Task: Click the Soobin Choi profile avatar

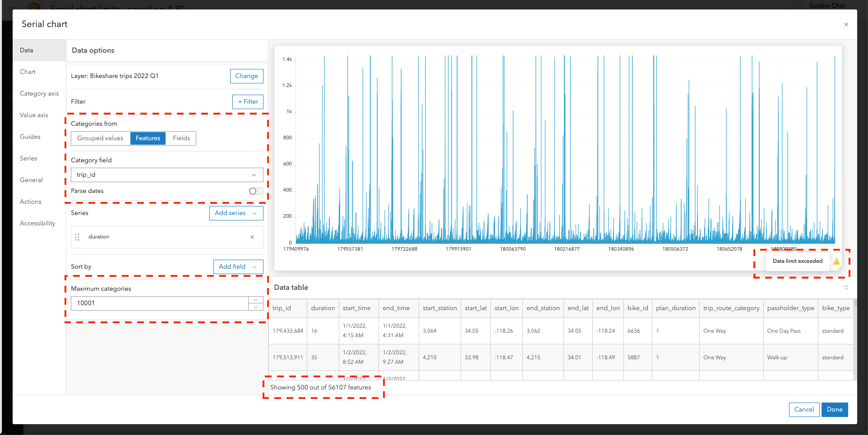Action: point(797,5)
